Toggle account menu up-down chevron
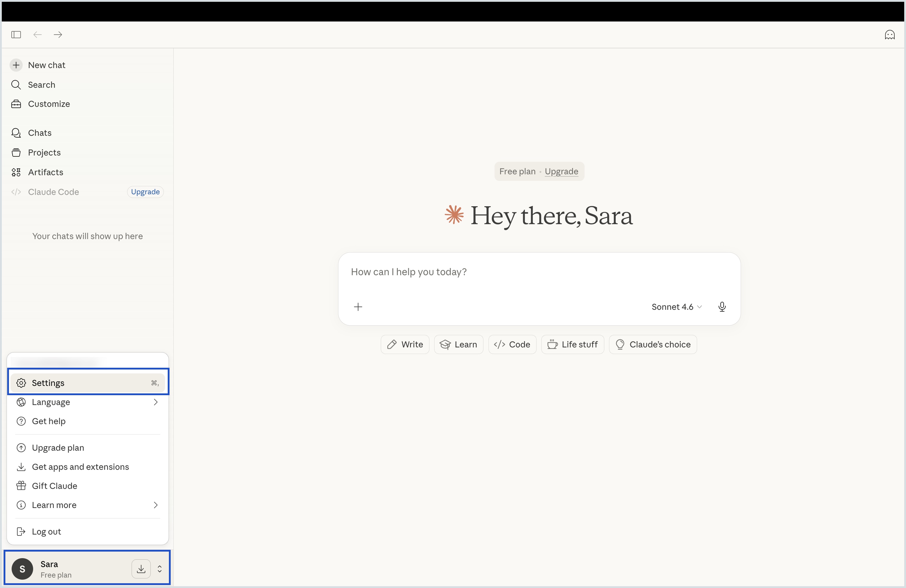Screen dimensions: 906x588 159,569
